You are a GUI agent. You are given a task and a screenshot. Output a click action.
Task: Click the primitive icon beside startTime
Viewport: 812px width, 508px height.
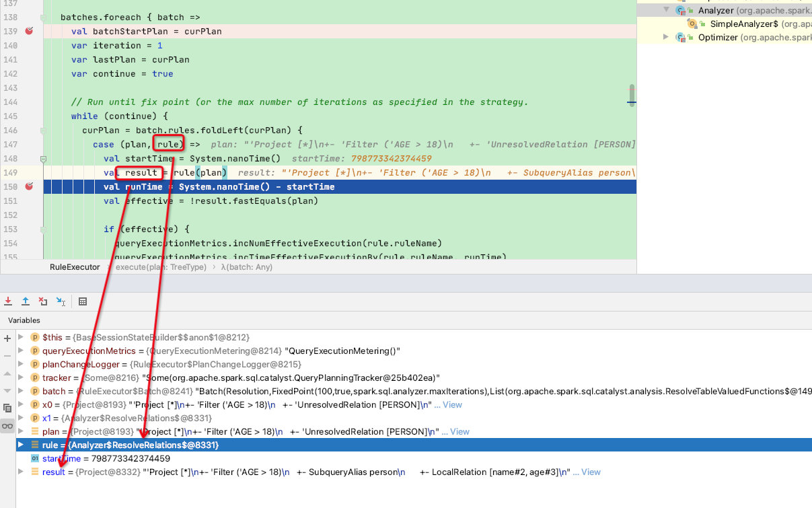tap(35, 458)
